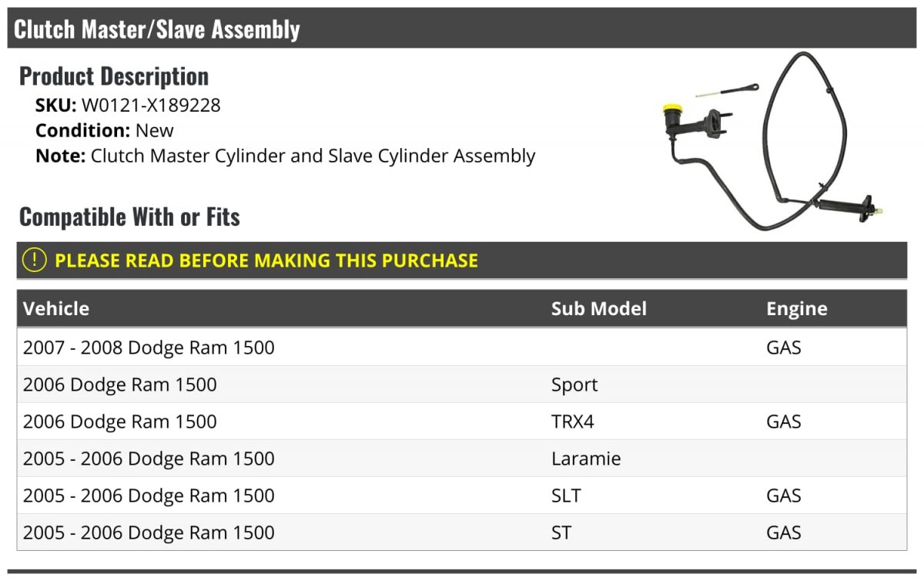The image size is (924, 581).
Task: Select the Sub Model column header
Action: (598, 308)
